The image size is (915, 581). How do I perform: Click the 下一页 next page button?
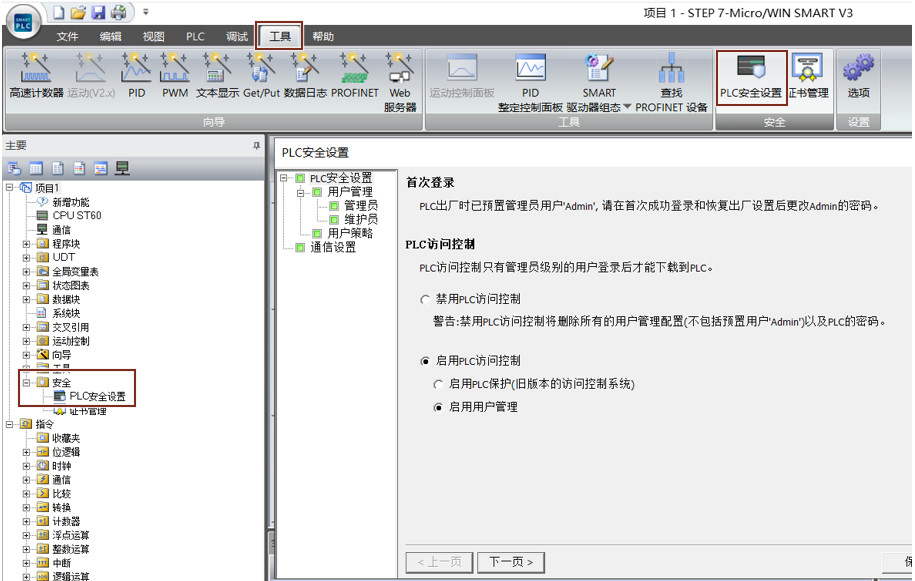point(511,561)
